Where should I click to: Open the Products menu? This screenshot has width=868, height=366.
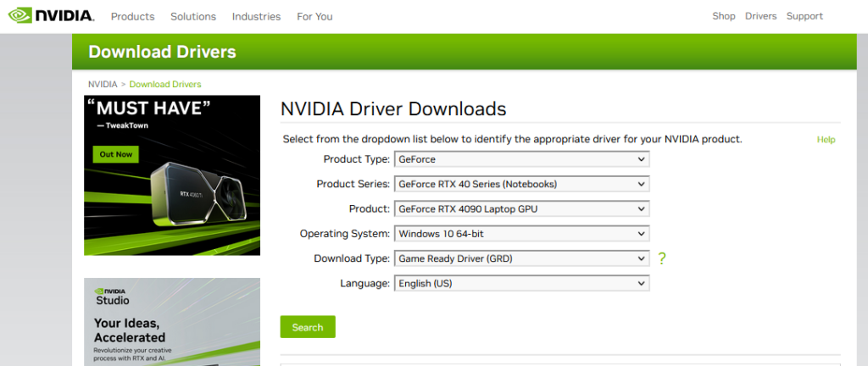[133, 17]
